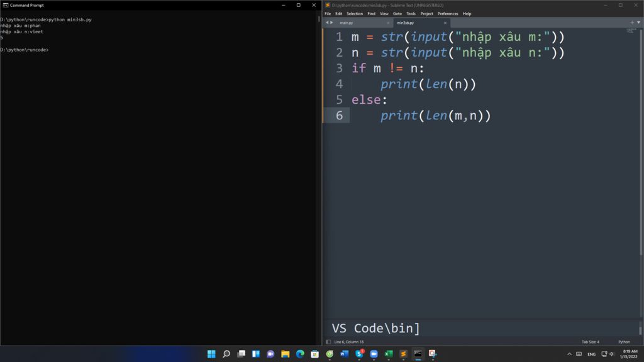
Task: Add a new tab with the plus button
Action: [632, 23]
